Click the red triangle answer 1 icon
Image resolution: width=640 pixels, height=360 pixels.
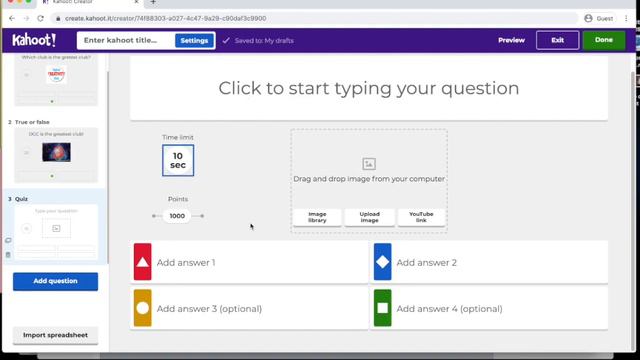pyautogui.click(x=142, y=262)
